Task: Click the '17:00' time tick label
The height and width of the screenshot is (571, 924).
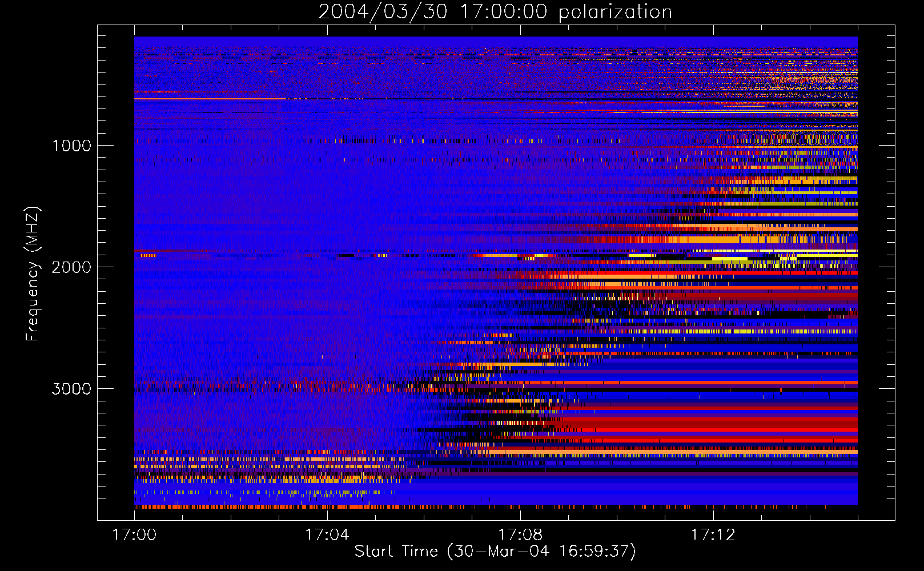Action: (x=134, y=535)
